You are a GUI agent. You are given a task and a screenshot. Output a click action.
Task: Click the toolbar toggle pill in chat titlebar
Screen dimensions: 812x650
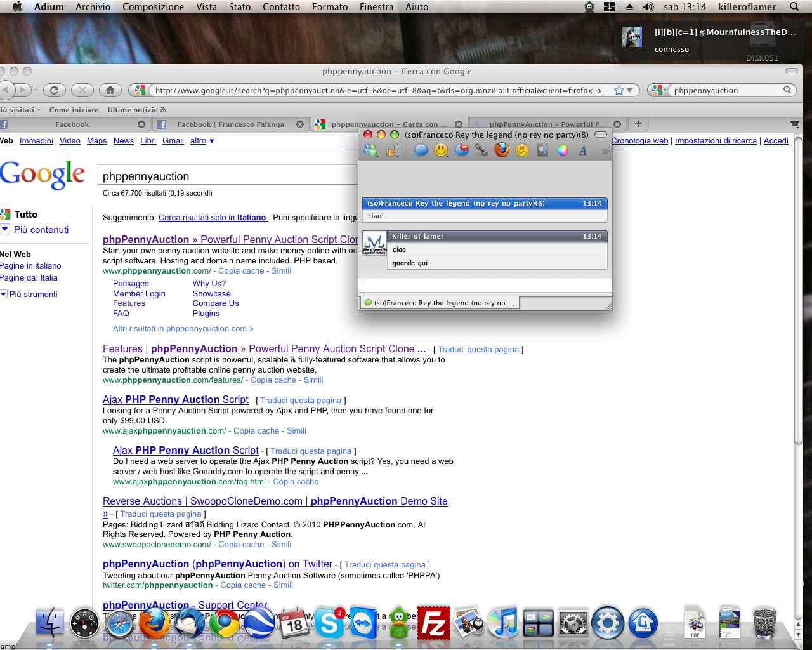coord(601,135)
